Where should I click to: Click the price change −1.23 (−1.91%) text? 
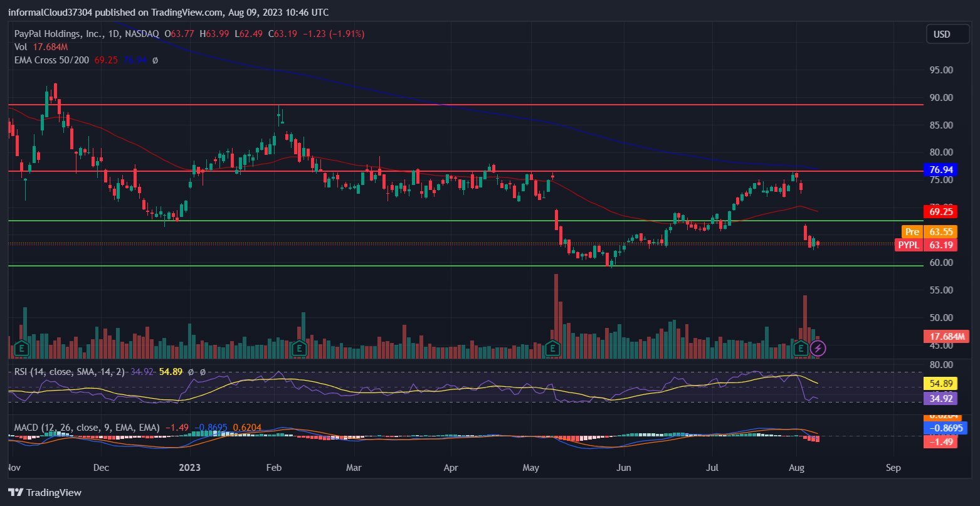pos(334,33)
